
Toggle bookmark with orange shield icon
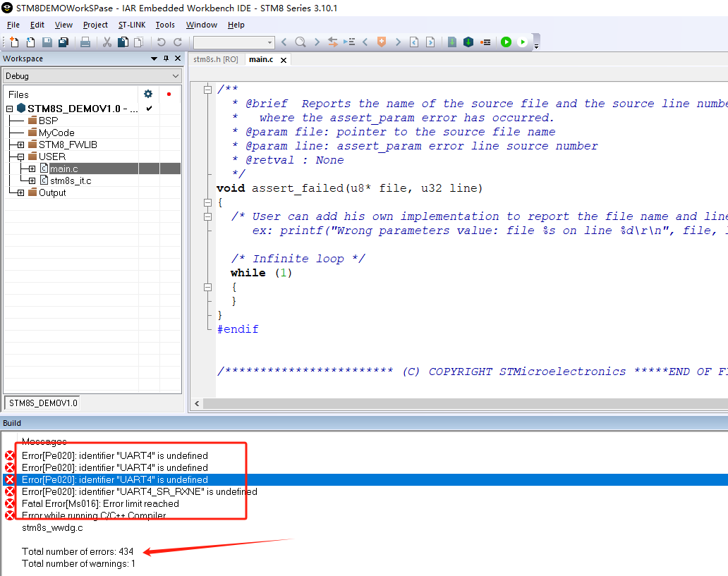click(x=381, y=42)
